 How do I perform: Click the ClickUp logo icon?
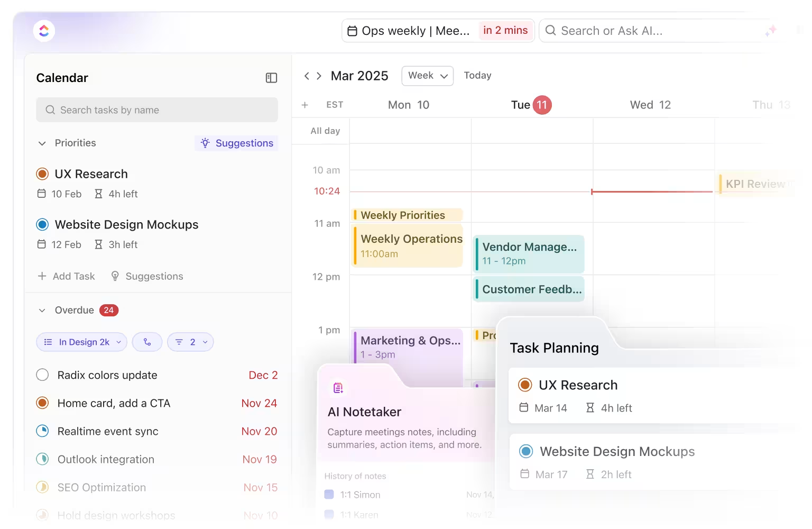click(x=44, y=31)
